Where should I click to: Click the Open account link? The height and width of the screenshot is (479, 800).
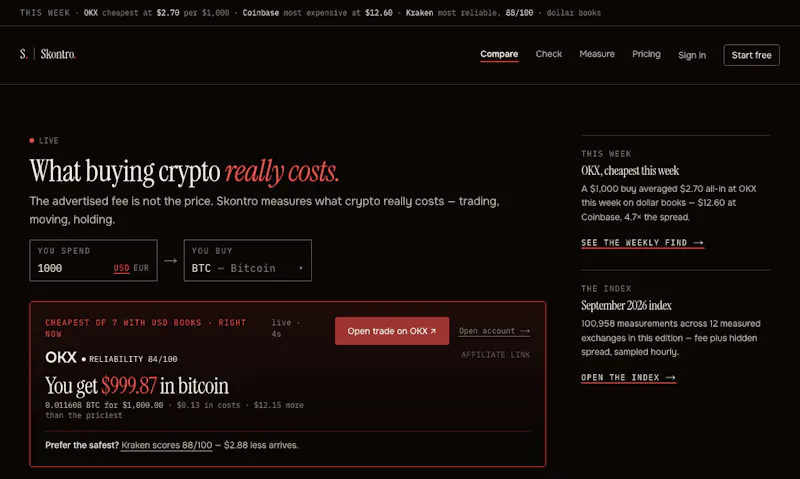pos(494,331)
